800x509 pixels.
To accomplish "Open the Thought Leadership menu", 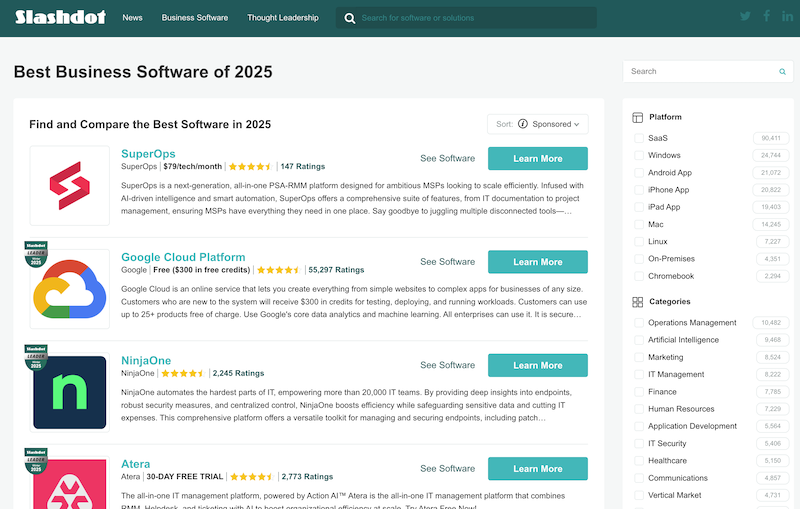I will [x=283, y=18].
